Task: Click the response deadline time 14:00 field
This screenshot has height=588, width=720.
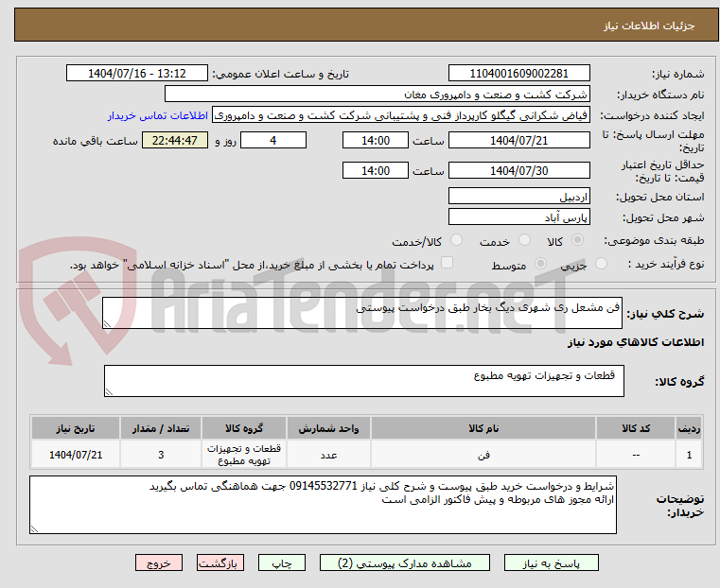Action: tap(376, 140)
